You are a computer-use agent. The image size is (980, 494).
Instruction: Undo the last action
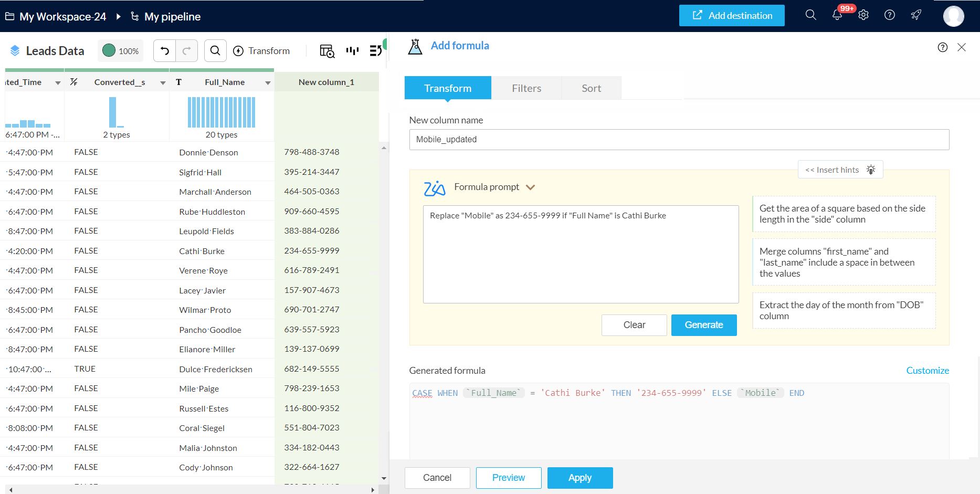pos(165,51)
